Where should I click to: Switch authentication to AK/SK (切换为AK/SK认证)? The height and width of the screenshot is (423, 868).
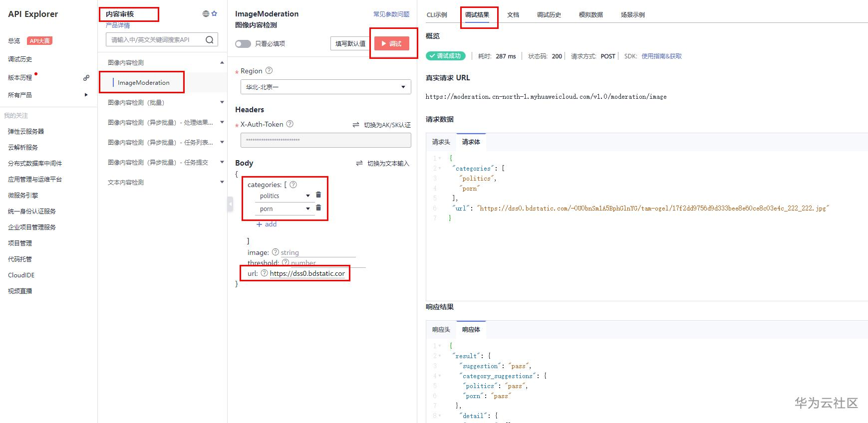[x=382, y=125]
